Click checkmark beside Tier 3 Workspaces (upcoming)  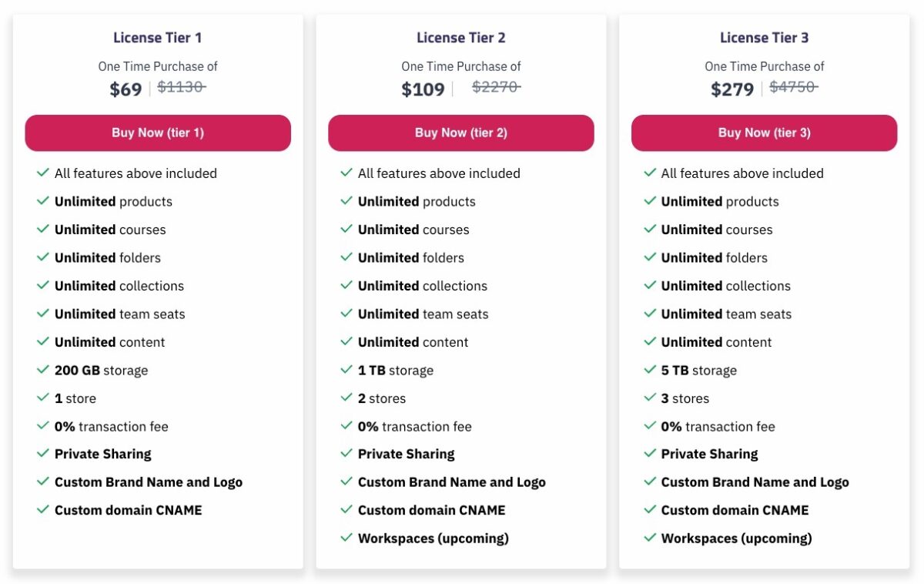(650, 538)
